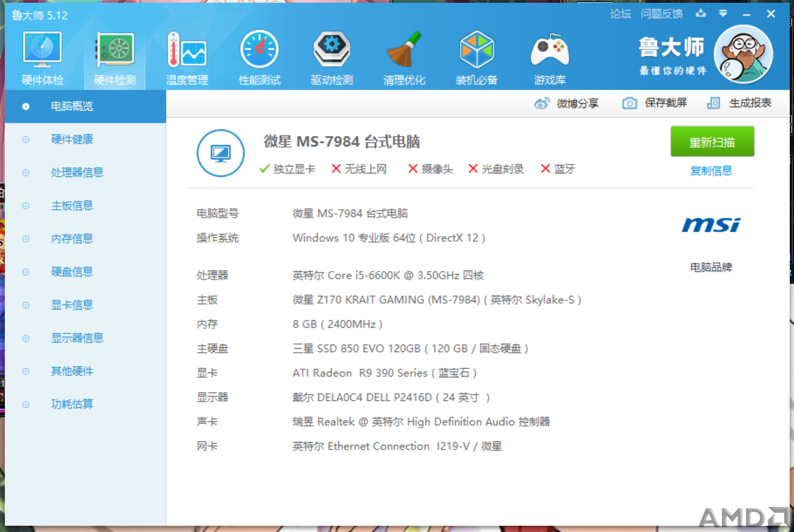Open 清理优化 cleanup broom icon
Viewport: 794px width, 532px height.
(404, 57)
